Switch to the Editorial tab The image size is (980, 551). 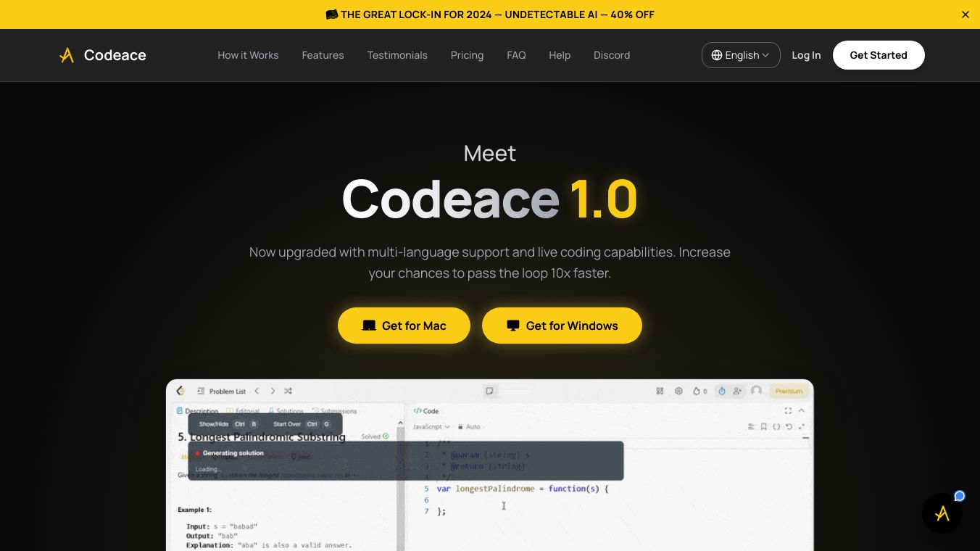click(x=247, y=411)
